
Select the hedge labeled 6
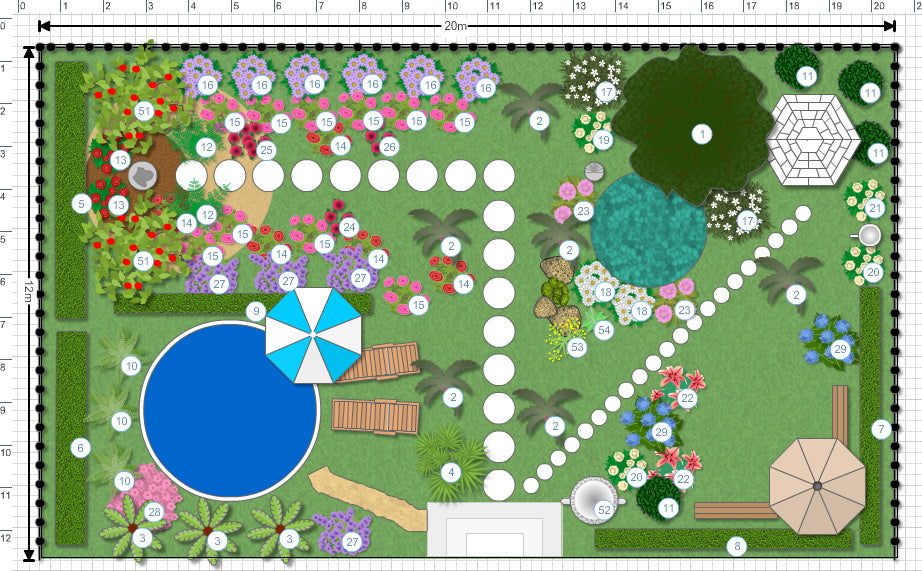pyautogui.click(x=71, y=438)
